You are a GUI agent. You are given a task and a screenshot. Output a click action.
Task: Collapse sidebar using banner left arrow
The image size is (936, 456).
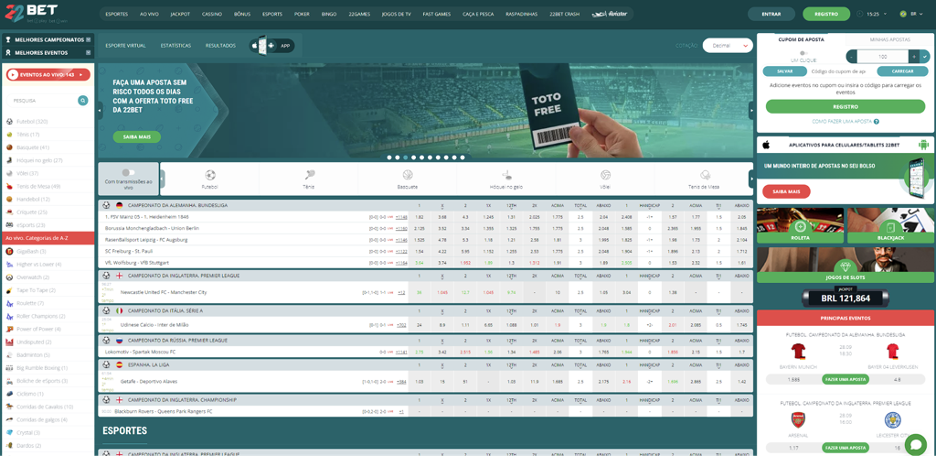coord(100,110)
